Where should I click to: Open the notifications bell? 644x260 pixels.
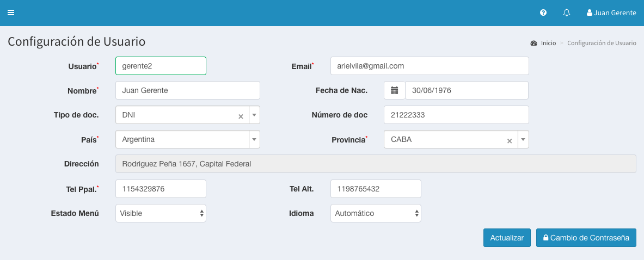click(x=567, y=13)
